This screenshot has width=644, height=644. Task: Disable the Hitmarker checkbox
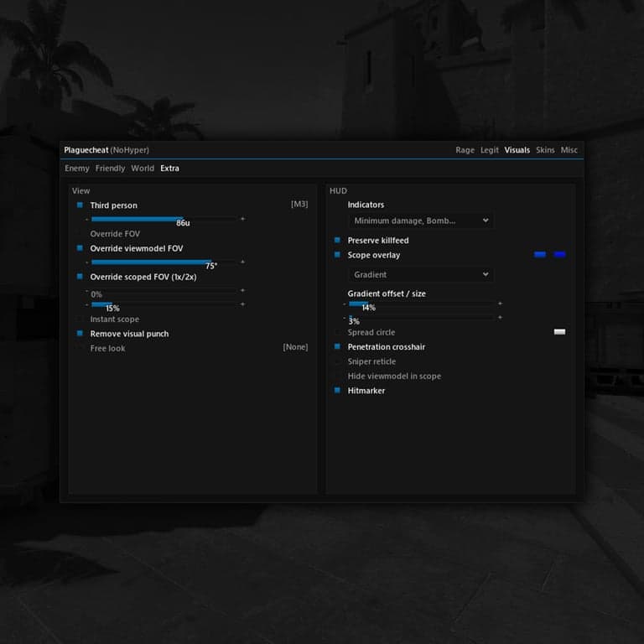point(337,390)
